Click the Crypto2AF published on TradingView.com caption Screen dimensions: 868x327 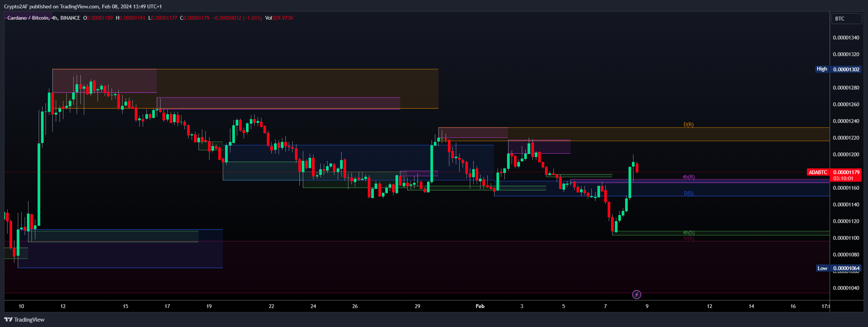tap(83, 6)
